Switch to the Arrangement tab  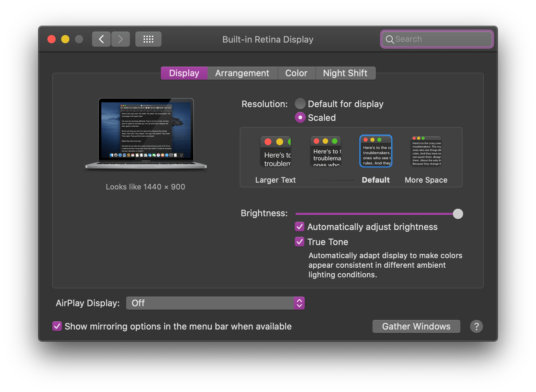242,73
